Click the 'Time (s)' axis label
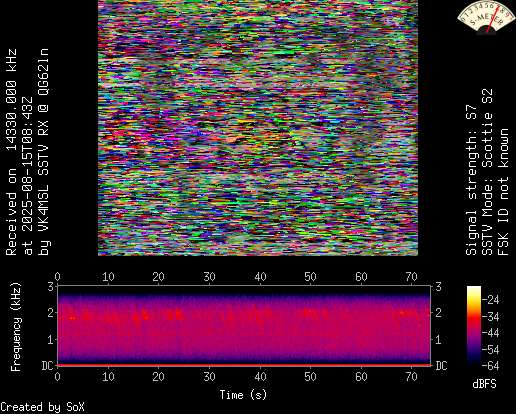Image resolution: width=516 pixels, height=414 pixels. tap(243, 395)
